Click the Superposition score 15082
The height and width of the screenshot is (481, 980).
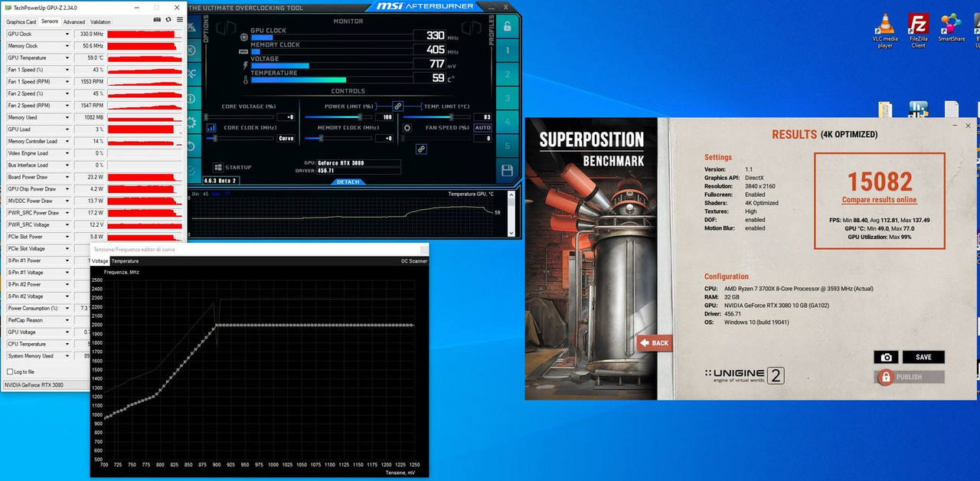click(x=880, y=182)
